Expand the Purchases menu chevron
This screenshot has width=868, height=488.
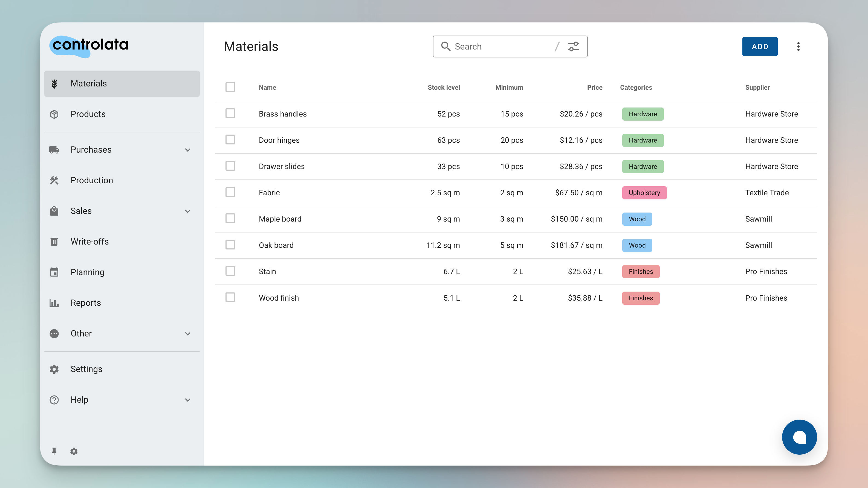click(x=188, y=150)
